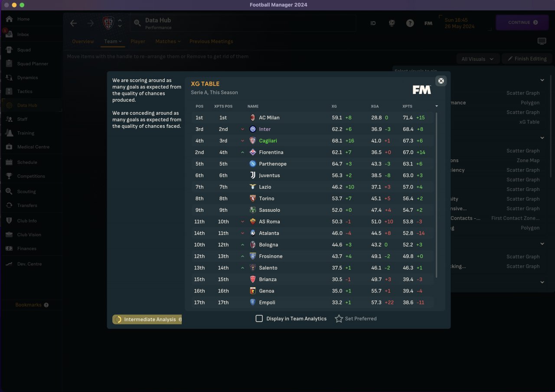Click the date and time display

460,23
